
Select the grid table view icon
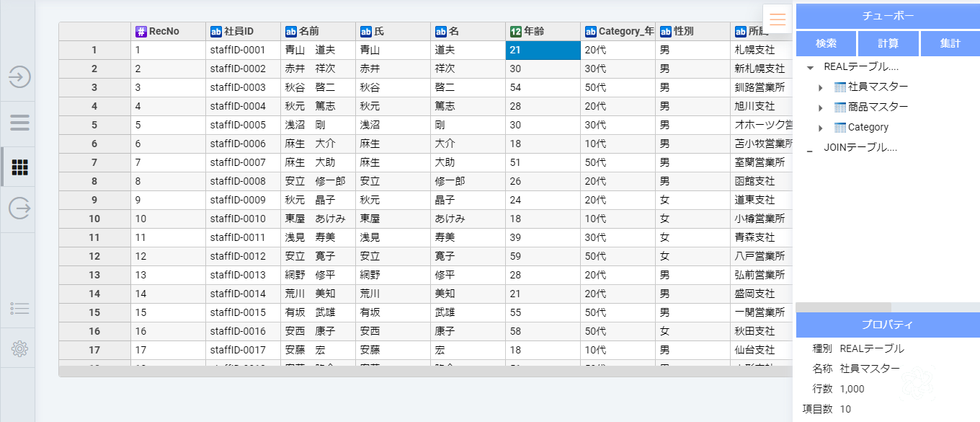[x=19, y=167]
